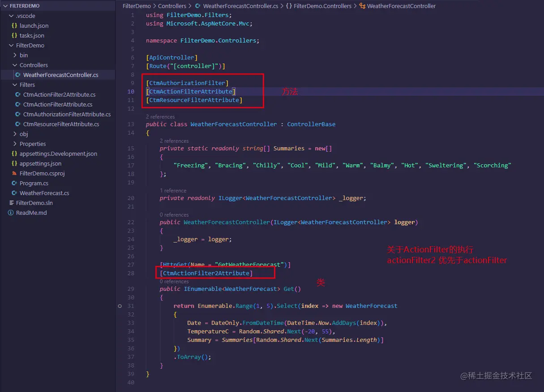Click Program.cs C# file icon

click(x=14, y=183)
